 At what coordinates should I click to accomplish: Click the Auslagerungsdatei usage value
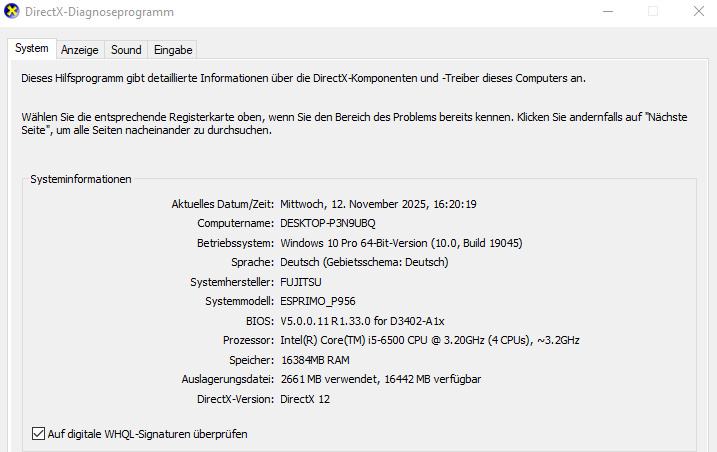[x=380, y=379]
